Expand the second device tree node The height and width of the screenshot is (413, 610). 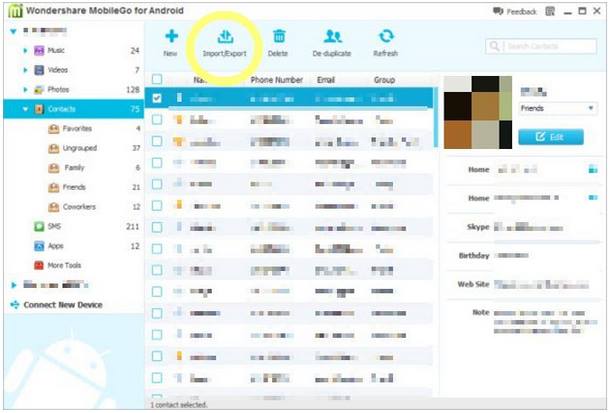[x=14, y=285]
